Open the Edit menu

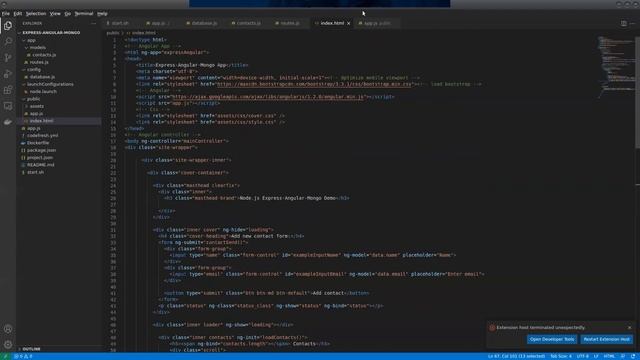18,13
